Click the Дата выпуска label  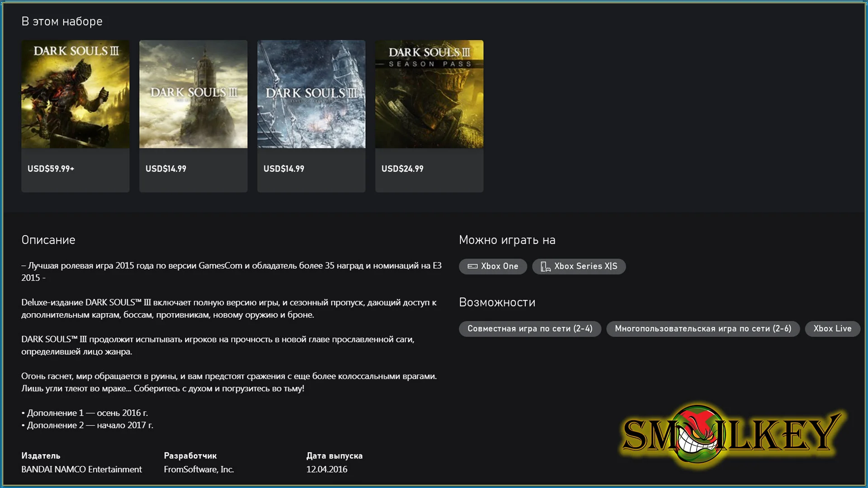click(x=335, y=455)
